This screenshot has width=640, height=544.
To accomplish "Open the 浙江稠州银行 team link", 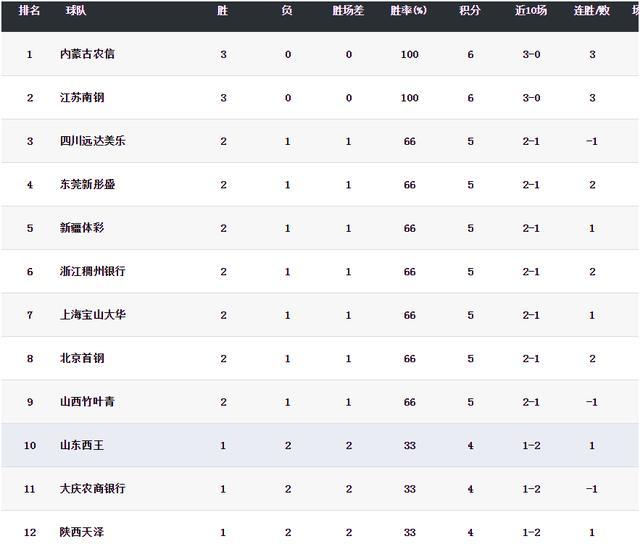I will (x=93, y=271).
